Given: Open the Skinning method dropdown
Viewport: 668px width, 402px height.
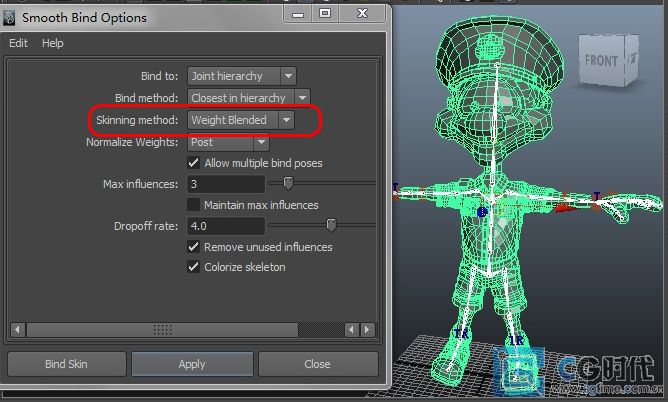Looking at the screenshot, I should [x=241, y=120].
